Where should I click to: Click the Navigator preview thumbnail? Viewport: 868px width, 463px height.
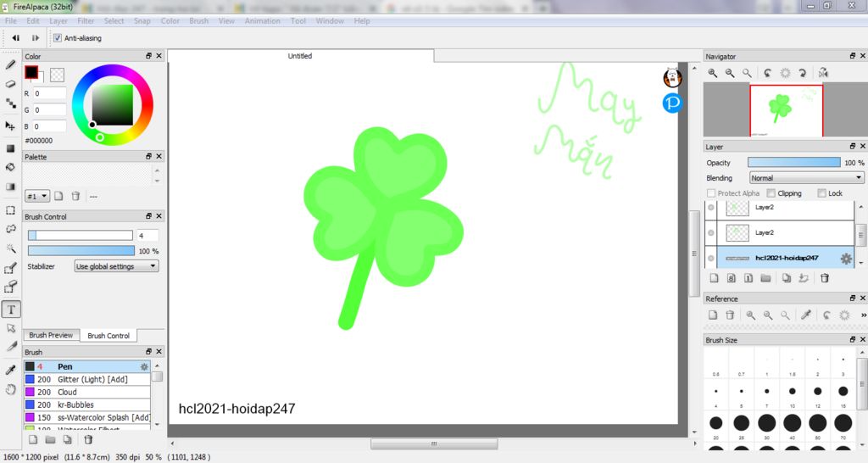(786, 110)
